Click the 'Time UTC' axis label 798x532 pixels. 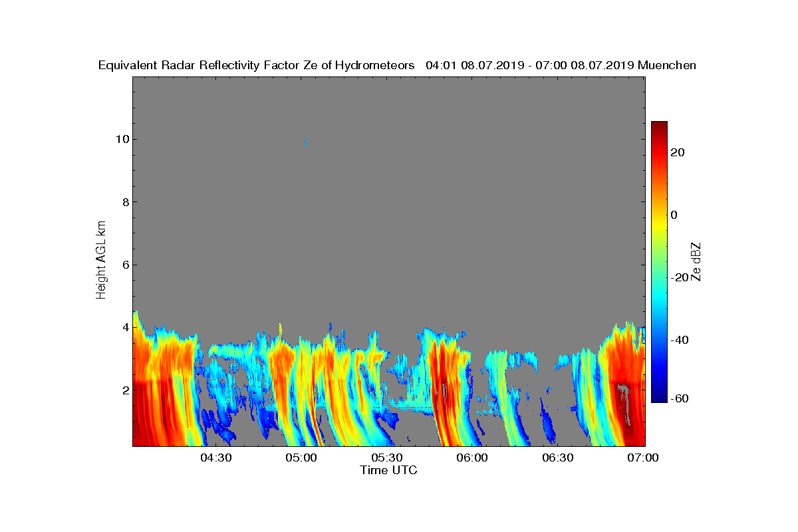point(389,470)
